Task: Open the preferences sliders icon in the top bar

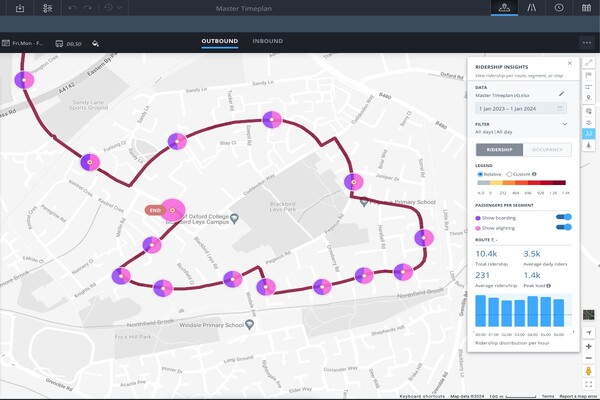Action: click(x=47, y=8)
